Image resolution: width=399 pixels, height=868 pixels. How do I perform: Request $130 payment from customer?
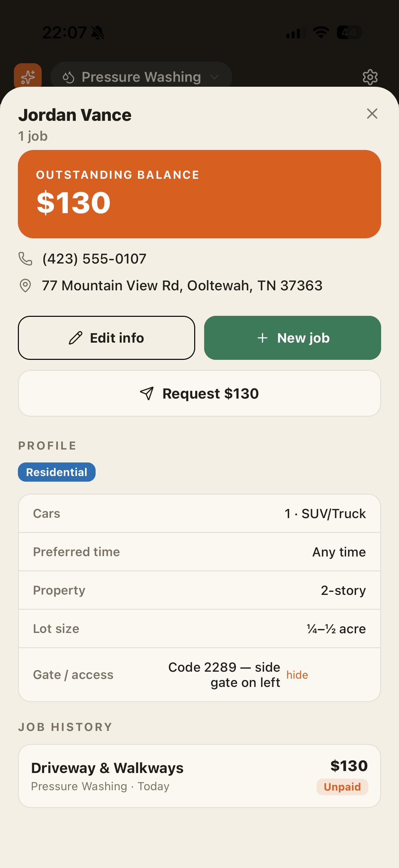tap(199, 393)
